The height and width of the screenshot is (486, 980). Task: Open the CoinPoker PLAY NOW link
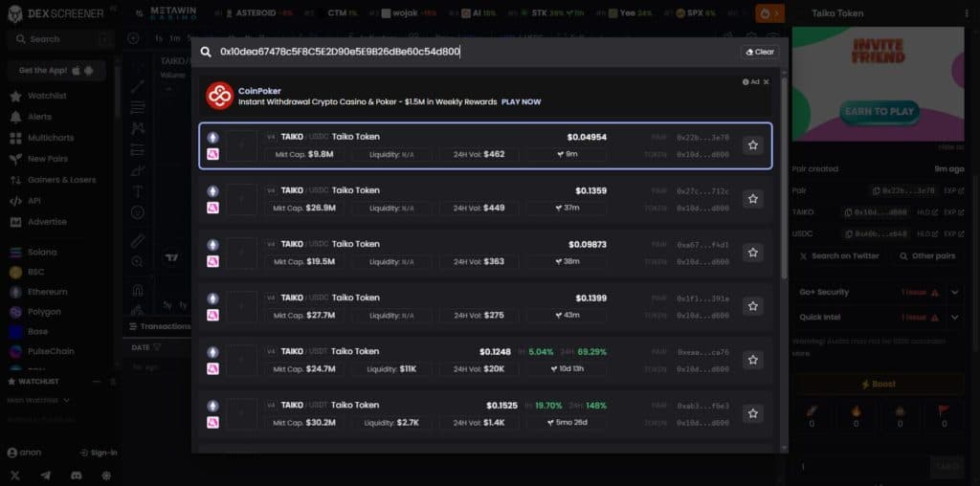tap(522, 101)
